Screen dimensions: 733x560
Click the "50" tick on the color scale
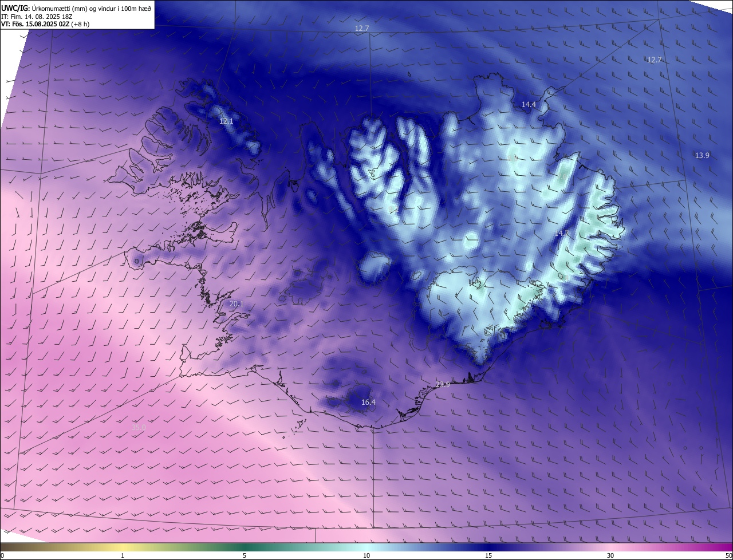(728, 555)
